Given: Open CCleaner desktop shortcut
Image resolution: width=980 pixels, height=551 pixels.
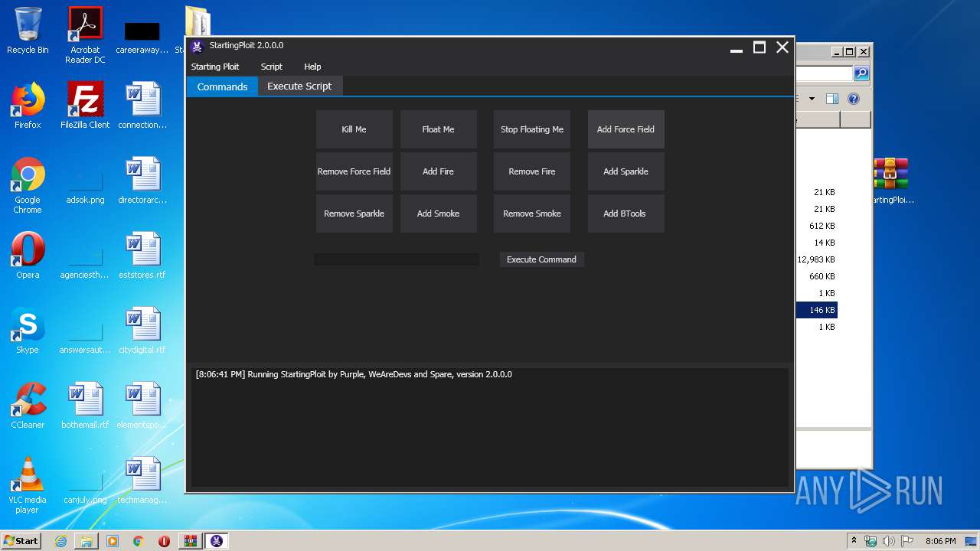Looking at the screenshot, I should (x=28, y=406).
